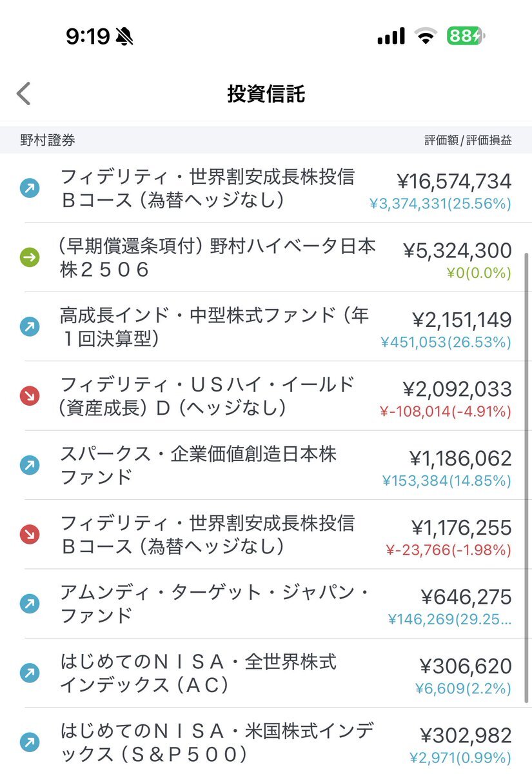Tap the blue arrow icon for はじめてのＮＩＳＡ・全世界株式
This screenshot has width=532, height=774.
pos(30,673)
